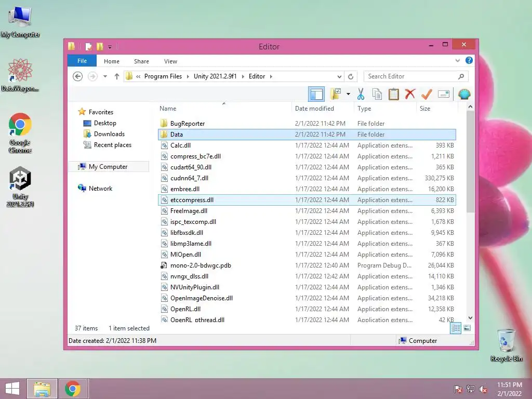
Task: Expand the hidden breadcrumb path chevrons
Action: tap(138, 76)
